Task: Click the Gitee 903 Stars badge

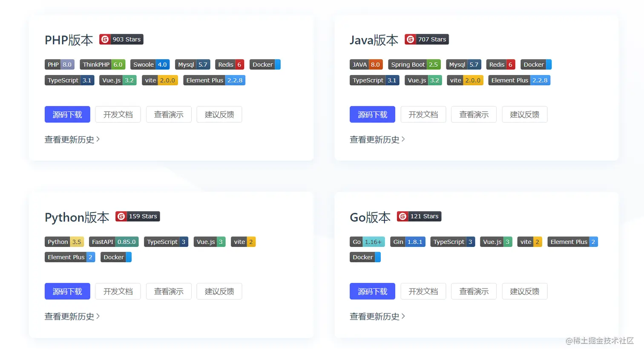Action: click(121, 39)
